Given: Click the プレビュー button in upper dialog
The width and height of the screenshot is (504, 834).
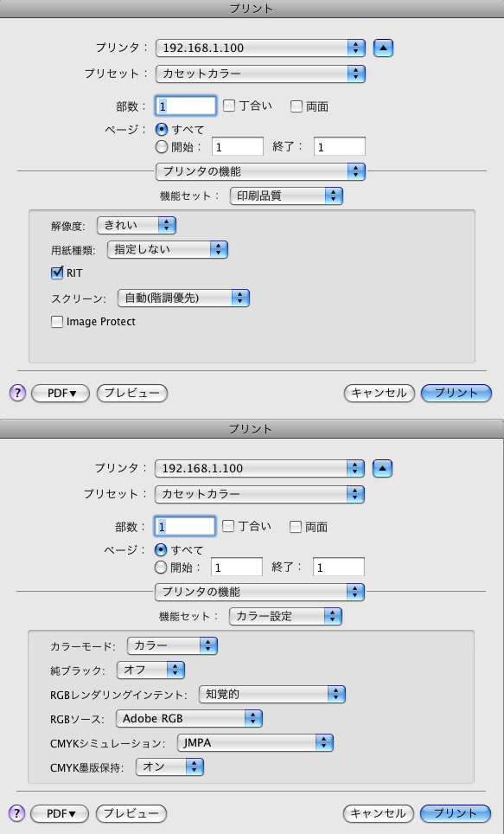Looking at the screenshot, I should [x=132, y=393].
